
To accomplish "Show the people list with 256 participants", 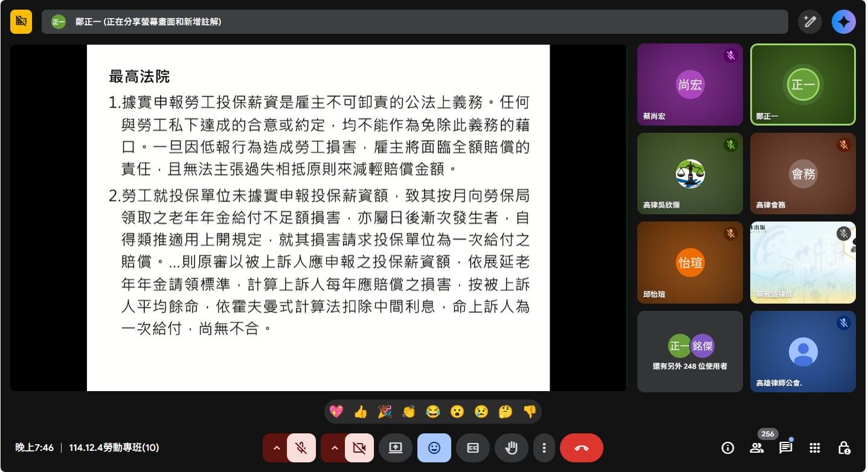I will (757, 448).
